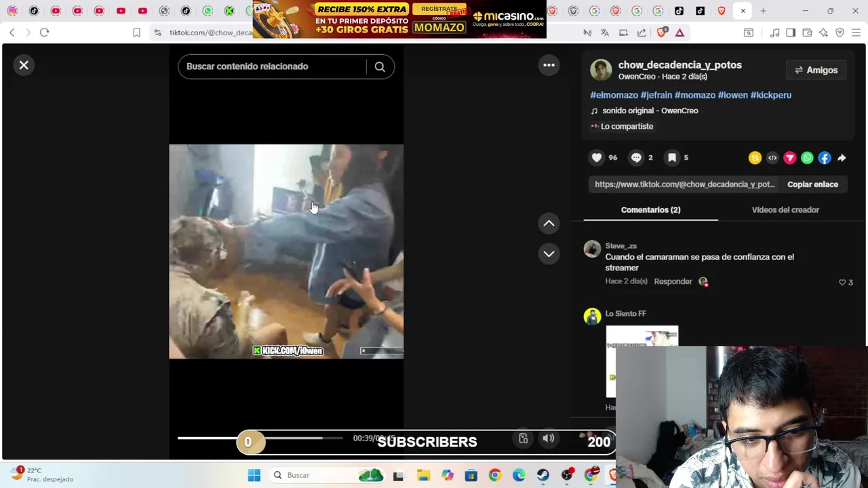
Task: Open the Brave VPN shield icon
Action: pyautogui.click(x=840, y=33)
